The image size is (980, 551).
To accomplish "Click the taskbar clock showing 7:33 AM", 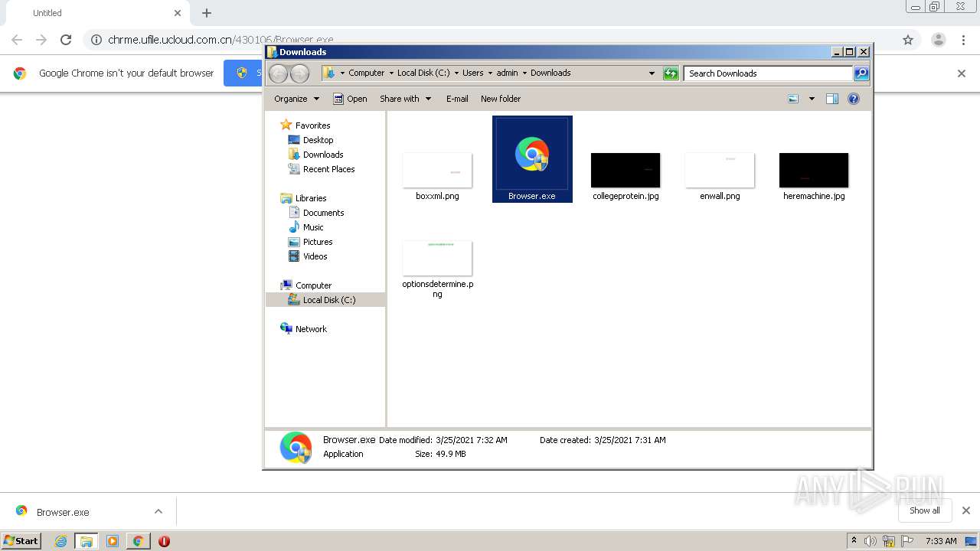I will click(x=941, y=541).
